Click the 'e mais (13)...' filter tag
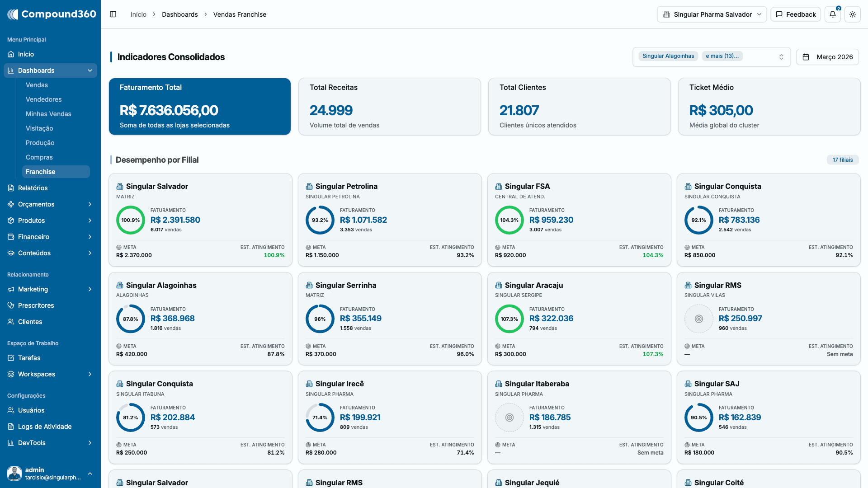Image resolution: width=868 pixels, height=488 pixels. [x=722, y=56]
